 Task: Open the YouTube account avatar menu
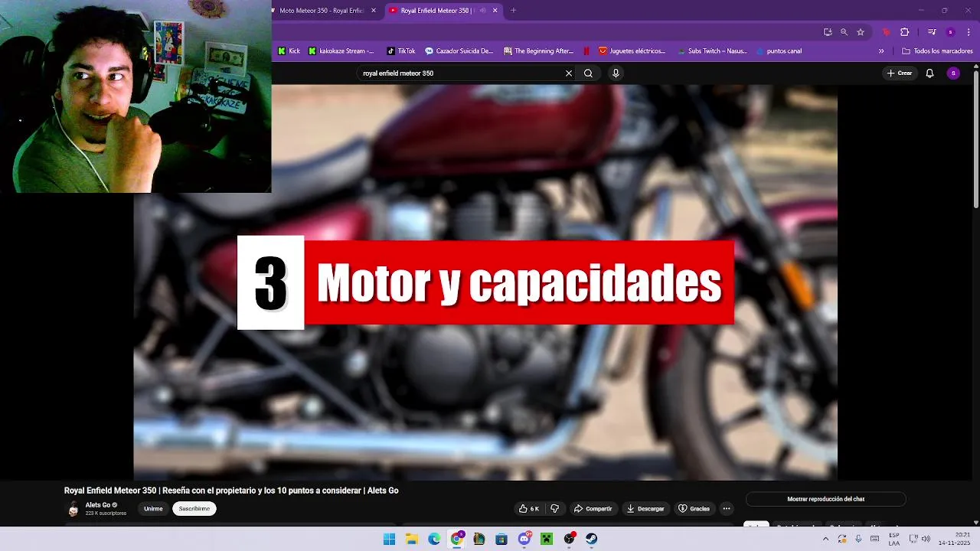pyautogui.click(x=953, y=73)
